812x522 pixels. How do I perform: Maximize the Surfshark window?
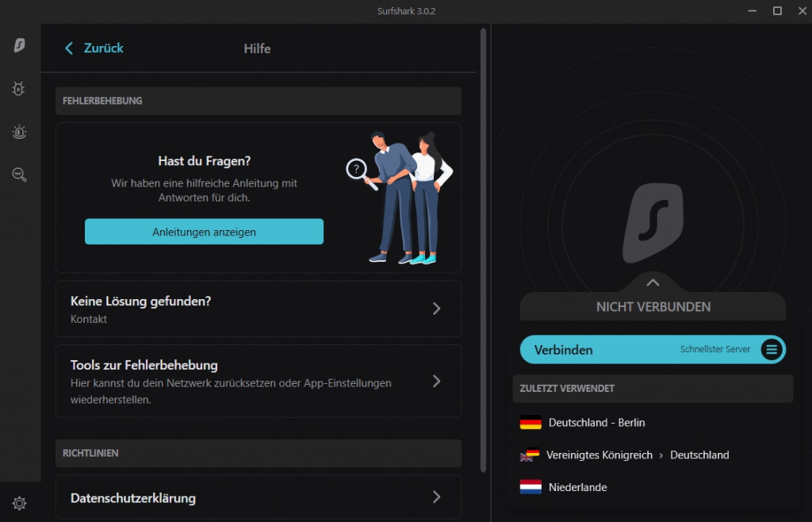(x=777, y=11)
